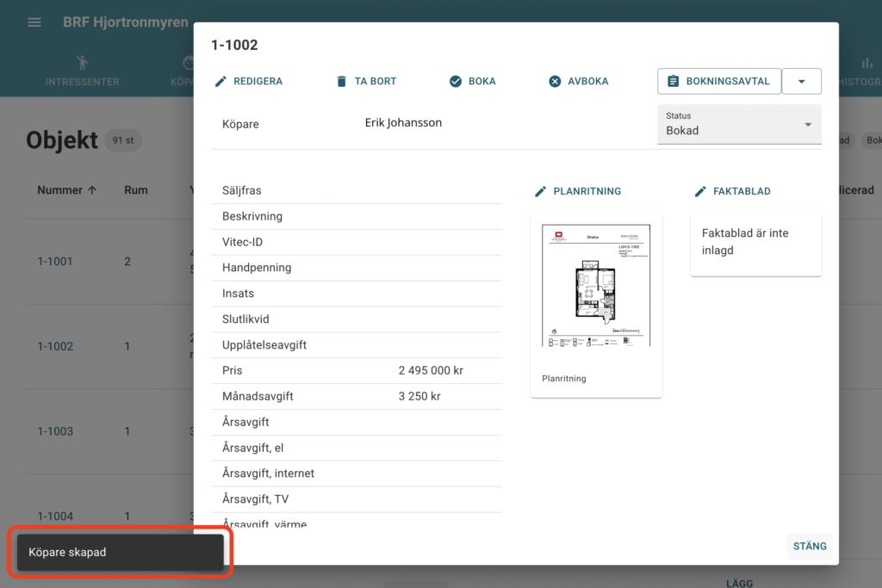Open object link 1-1003
The height and width of the screenshot is (588, 882).
click(55, 431)
